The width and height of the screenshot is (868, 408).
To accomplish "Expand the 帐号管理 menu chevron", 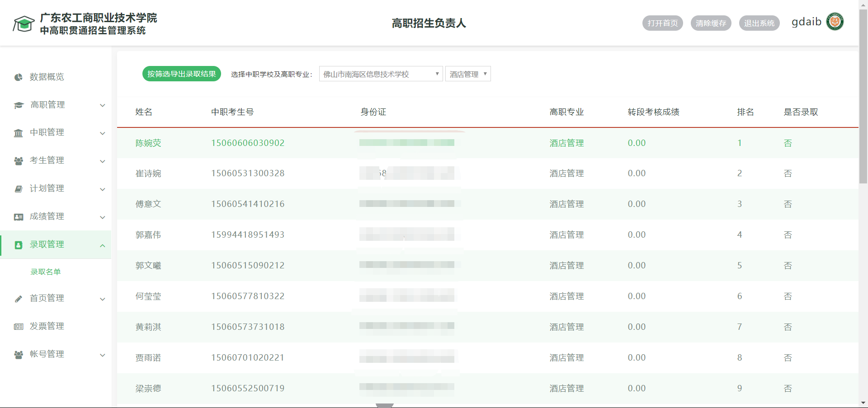I will coord(103,355).
